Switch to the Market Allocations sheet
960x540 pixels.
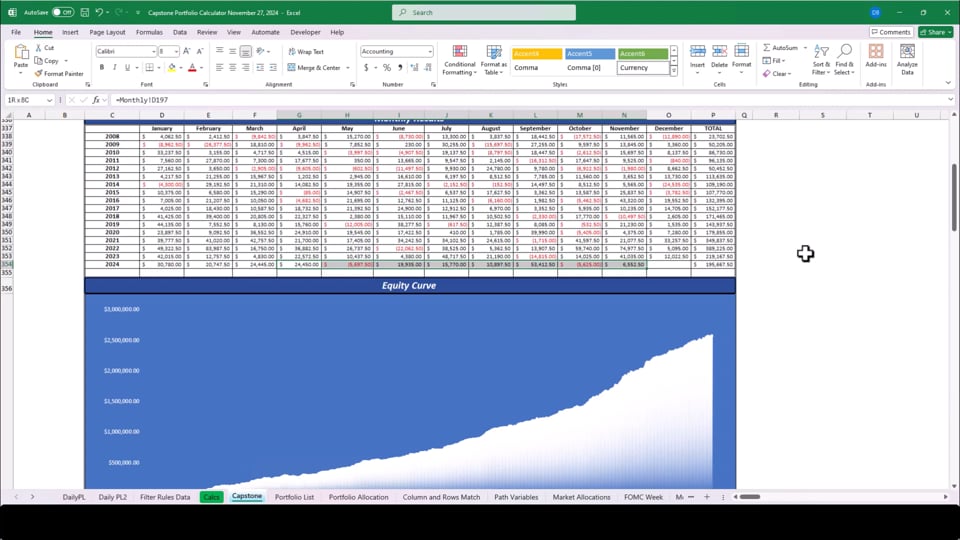click(x=581, y=497)
